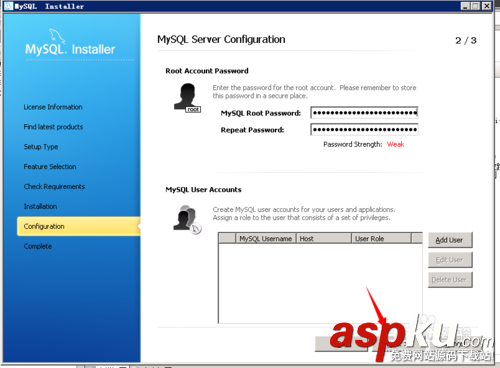Click the disabled Delete User button
Screen dimensions: 500x368
tap(450, 280)
